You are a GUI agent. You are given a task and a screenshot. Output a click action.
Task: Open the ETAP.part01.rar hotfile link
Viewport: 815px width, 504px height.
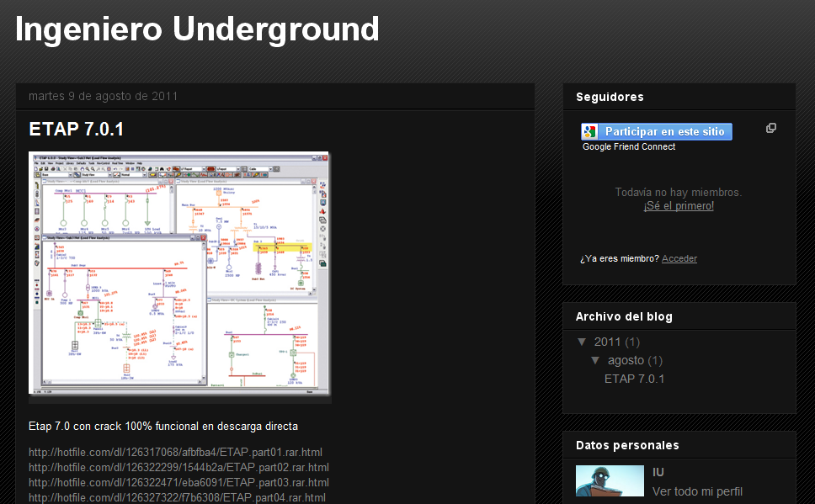tap(175, 452)
